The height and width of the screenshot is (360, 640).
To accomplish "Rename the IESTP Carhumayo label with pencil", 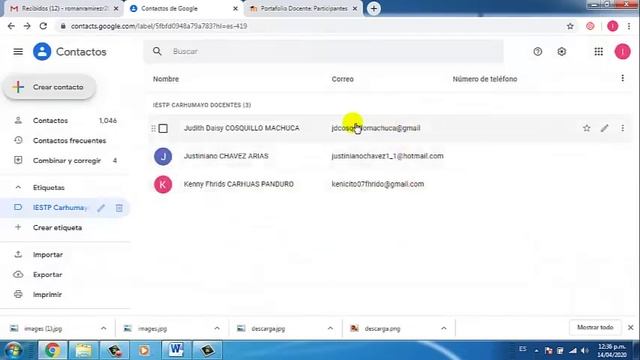I will pos(101,208).
